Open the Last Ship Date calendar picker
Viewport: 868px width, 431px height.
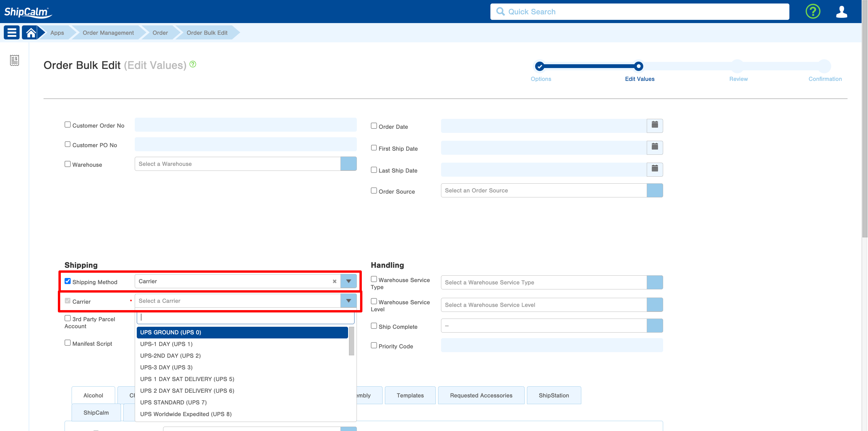(x=655, y=169)
